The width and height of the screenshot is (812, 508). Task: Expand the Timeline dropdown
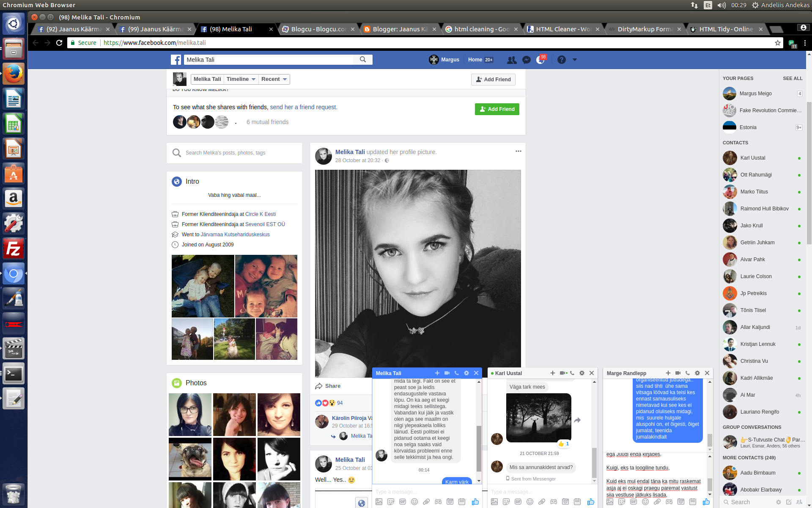[x=241, y=79]
